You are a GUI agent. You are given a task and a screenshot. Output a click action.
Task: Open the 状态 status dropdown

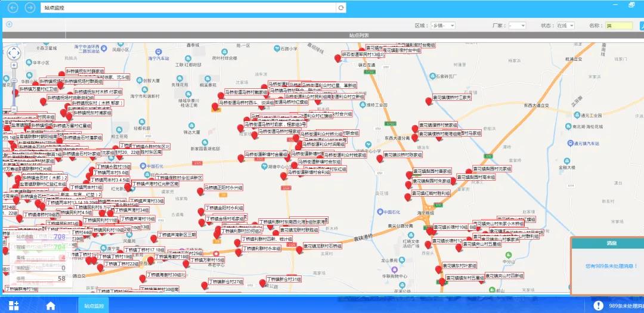(x=565, y=26)
